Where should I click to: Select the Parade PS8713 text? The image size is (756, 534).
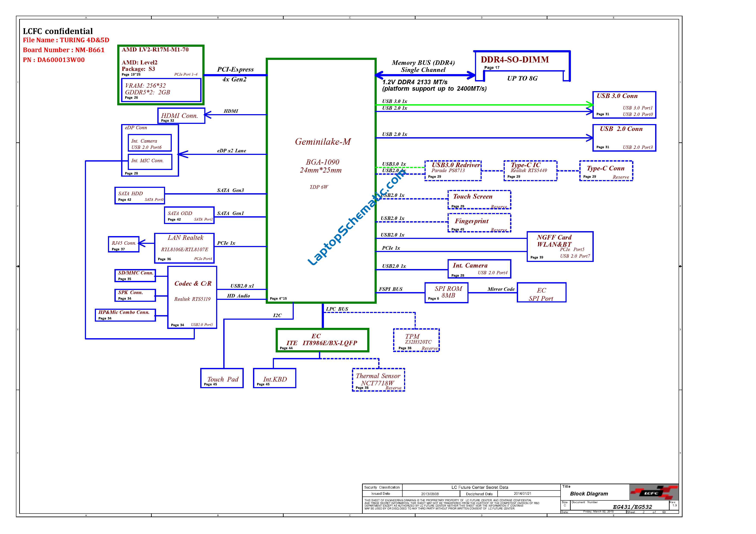(448, 170)
